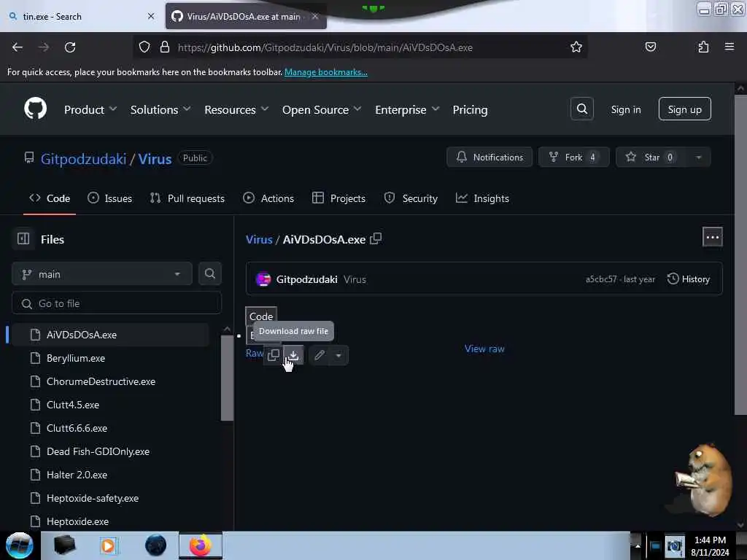Switch to the tin.exe Search tab
Viewport: 747px width, 560px height.
coord(82,16)
